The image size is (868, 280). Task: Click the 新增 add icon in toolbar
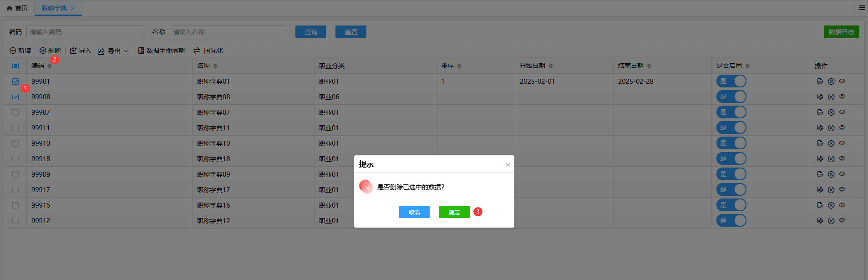tap(13, 51)
